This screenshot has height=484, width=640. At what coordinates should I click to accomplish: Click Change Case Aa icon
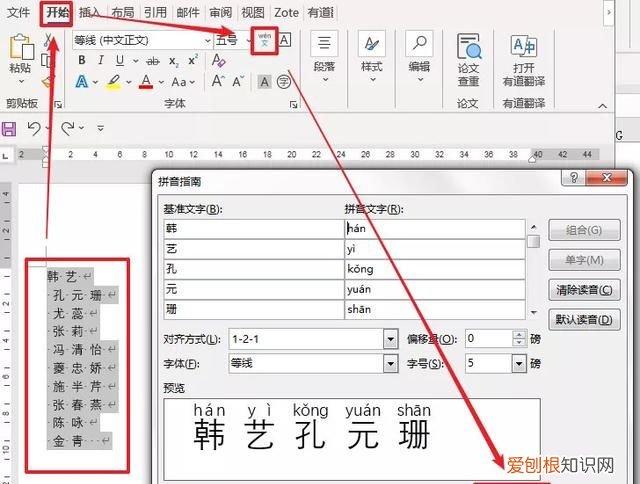point(179,82)
